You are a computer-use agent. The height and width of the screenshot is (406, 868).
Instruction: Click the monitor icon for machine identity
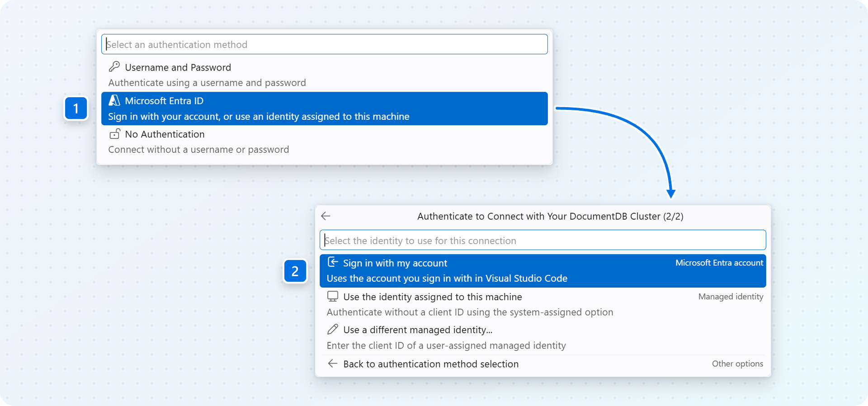333,296
